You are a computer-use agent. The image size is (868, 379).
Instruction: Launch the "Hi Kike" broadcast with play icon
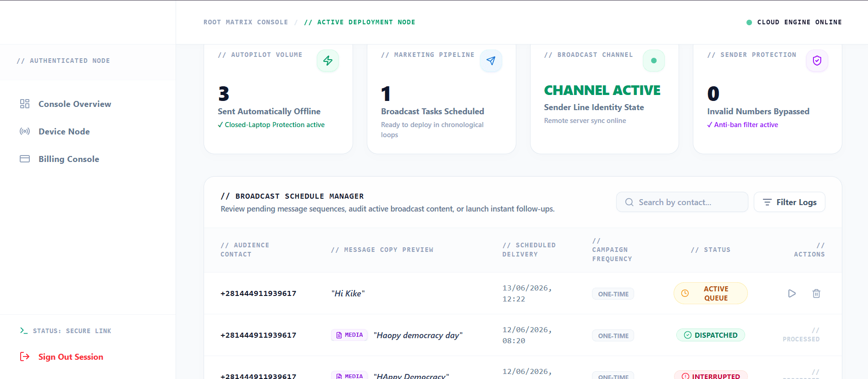click(x=792, y=294)
